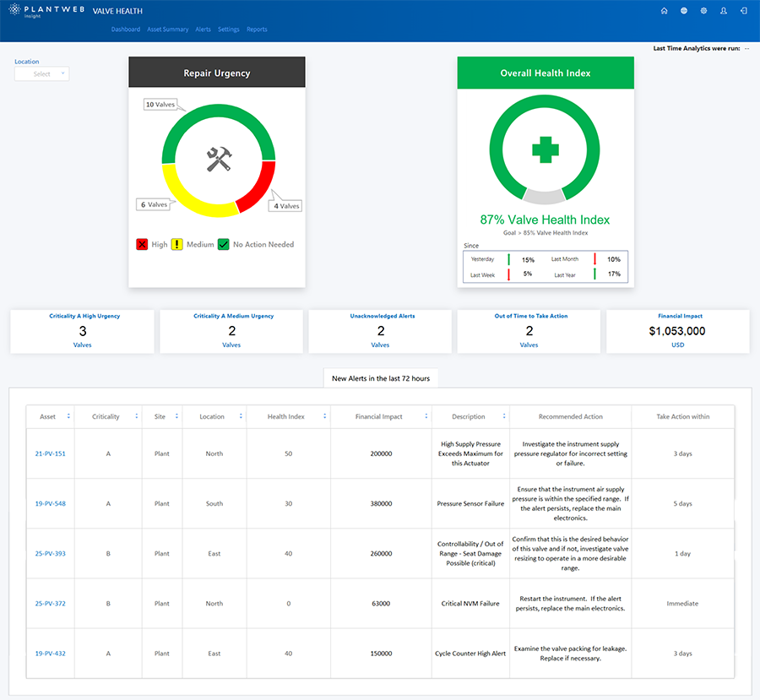The width and height of the screenshot is (760, 700).
Task: Go to the Asset Summary menu item
Action: click(167, 30)
